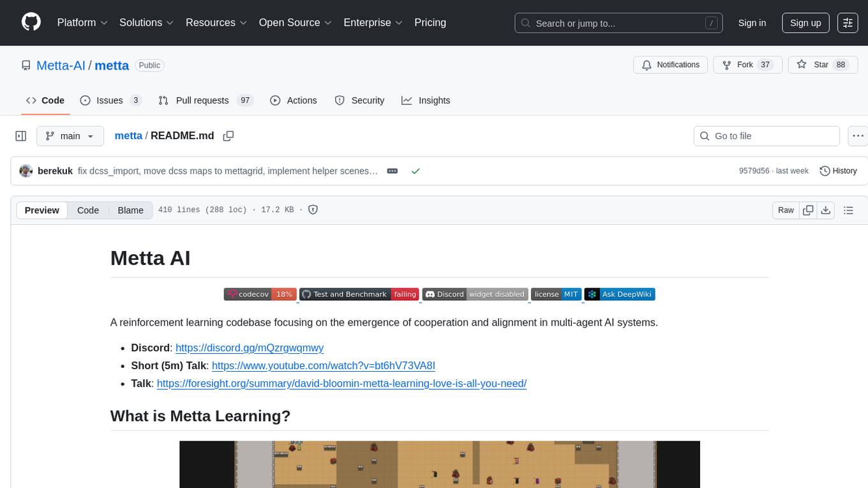868x488 pixels.
Task: Open appearance settings icon in header
Action: click(x=848, y=23)
